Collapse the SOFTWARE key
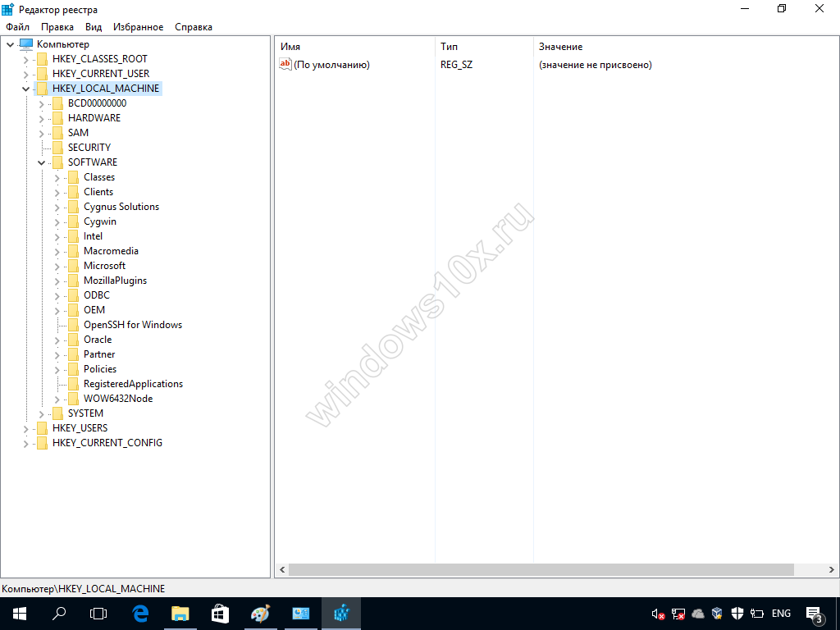Image resolution: width=840 pixels, height=630 pixels. [x=42, y=162]
